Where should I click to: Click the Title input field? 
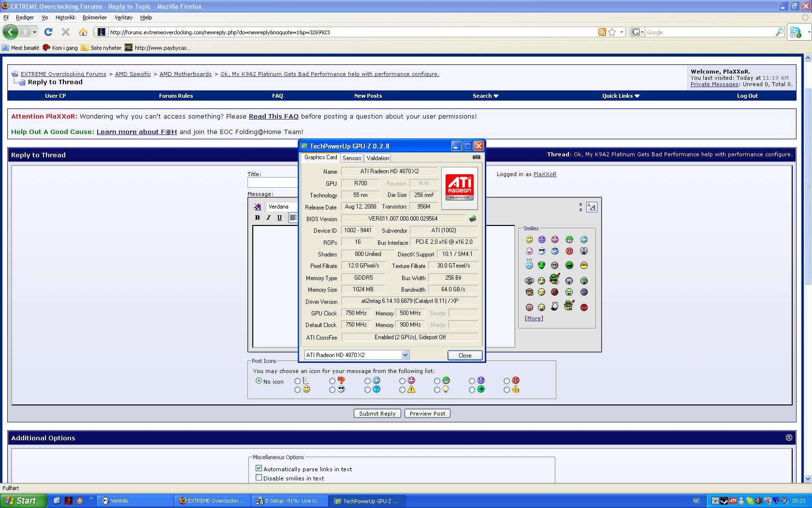(x=273, y=182)
